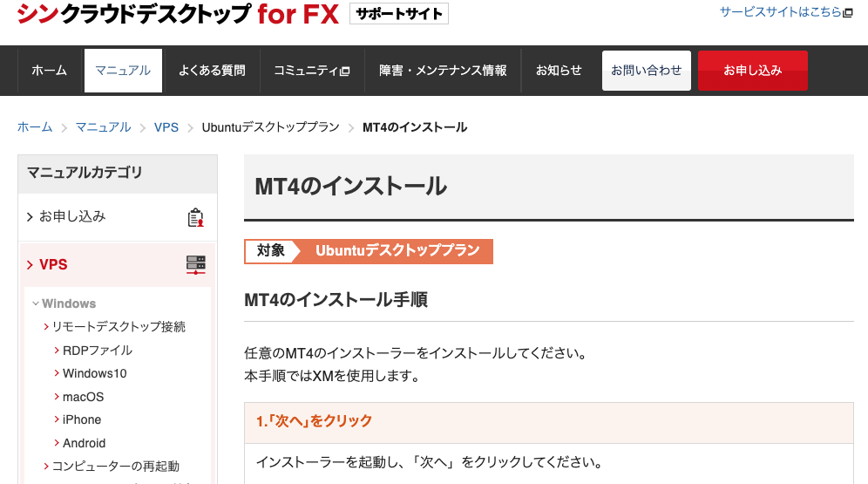Click the external link icon on コミュニティ
The image size is (868, 484).
pyautogui.click(x=345, y=71)
